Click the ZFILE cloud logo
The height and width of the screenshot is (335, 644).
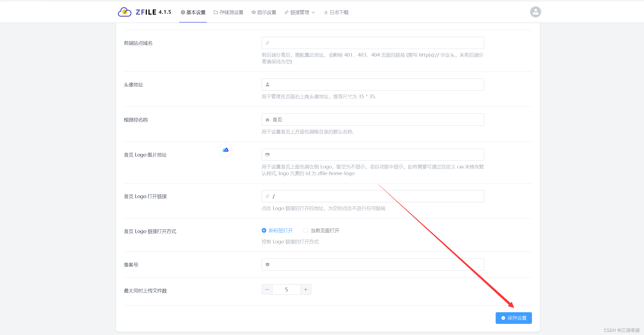coord(125,12)
